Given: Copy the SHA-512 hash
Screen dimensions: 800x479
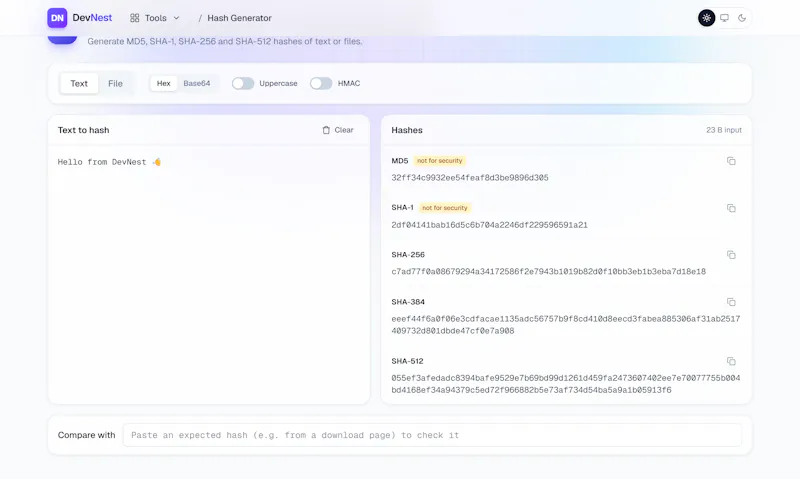Looking at the screenshot, I should pos(731,362).
